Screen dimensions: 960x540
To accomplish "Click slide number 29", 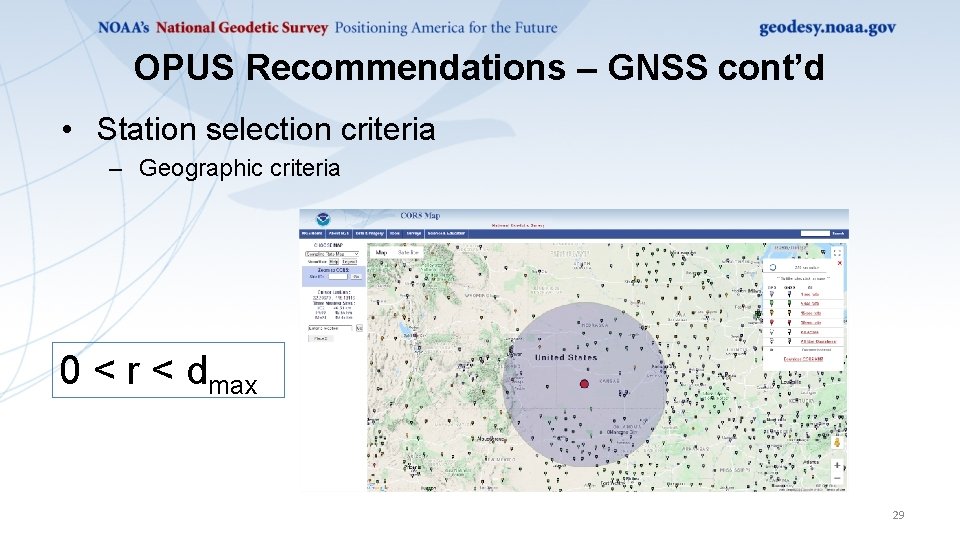I will (x=898, y=515).
